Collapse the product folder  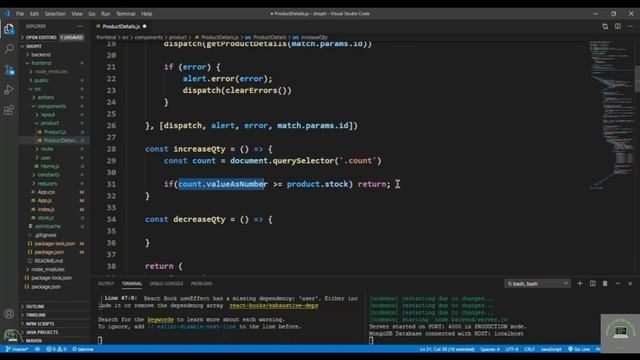(54, 123)
